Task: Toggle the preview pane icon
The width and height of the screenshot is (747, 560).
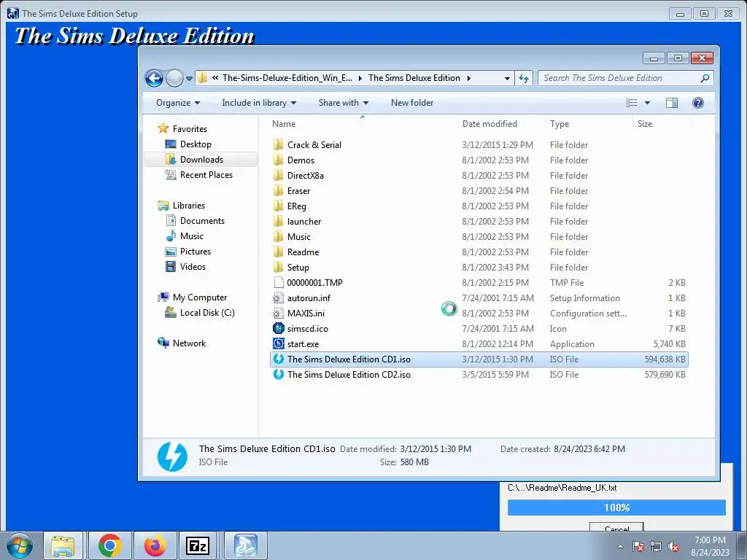Action: pyautogui.click(x=672, y=102)
